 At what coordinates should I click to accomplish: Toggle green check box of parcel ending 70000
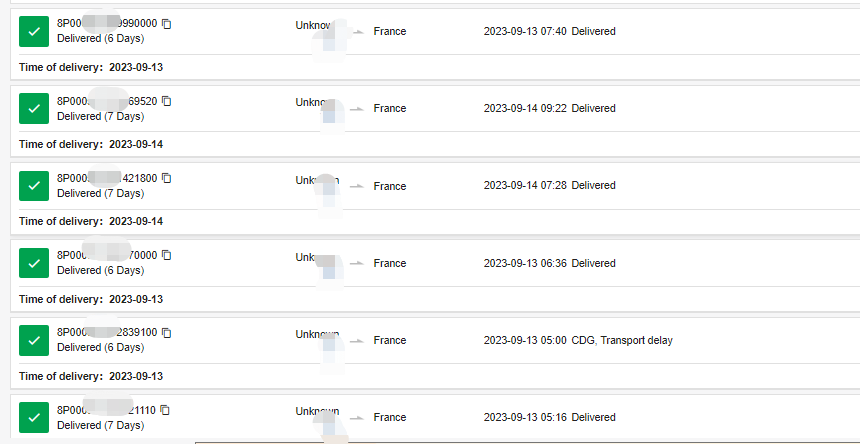point(34,263)
